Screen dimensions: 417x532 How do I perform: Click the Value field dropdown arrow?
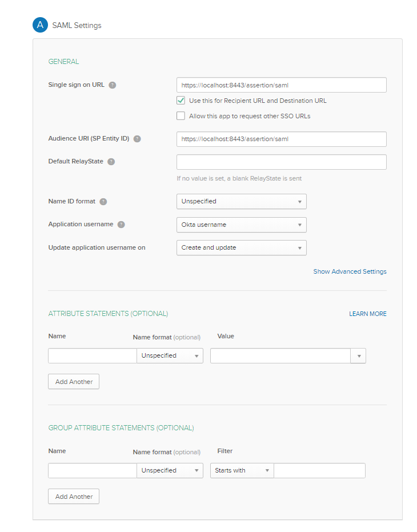358,355
